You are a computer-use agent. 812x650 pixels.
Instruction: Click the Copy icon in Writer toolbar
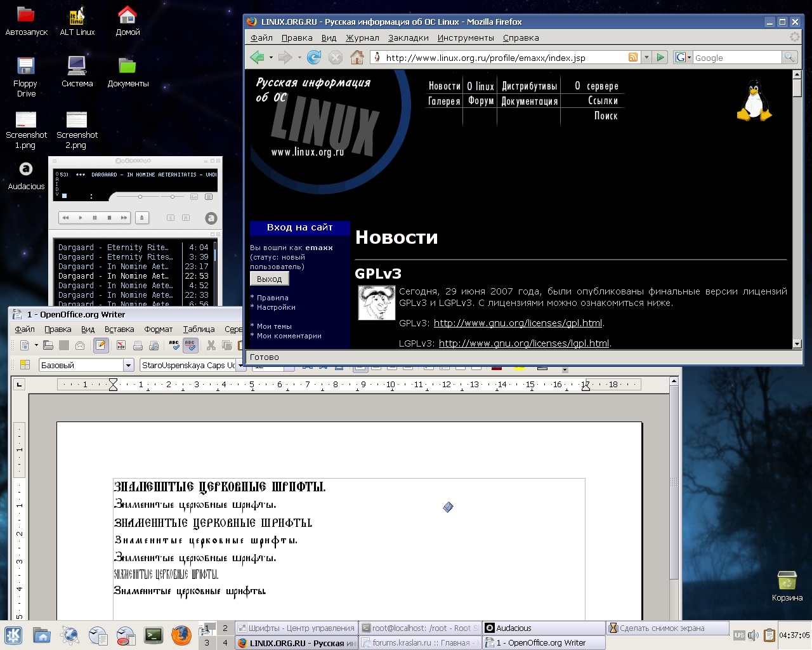point(226,345)
